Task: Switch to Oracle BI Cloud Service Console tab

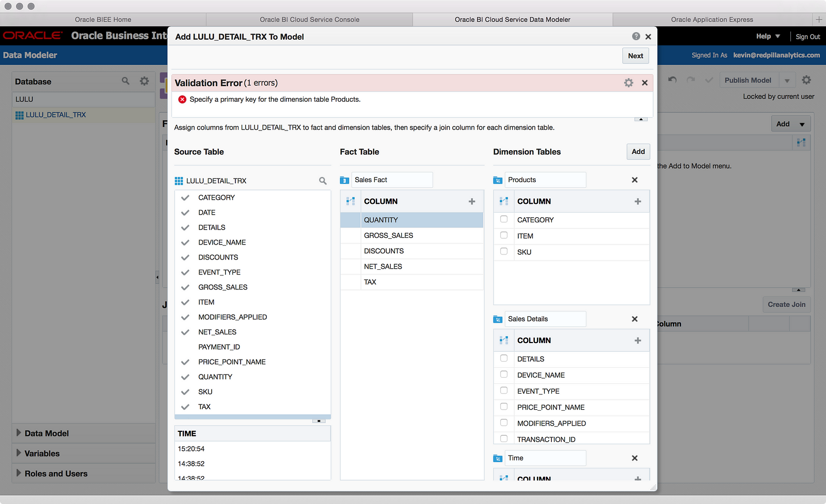Action: pos(310,20)
